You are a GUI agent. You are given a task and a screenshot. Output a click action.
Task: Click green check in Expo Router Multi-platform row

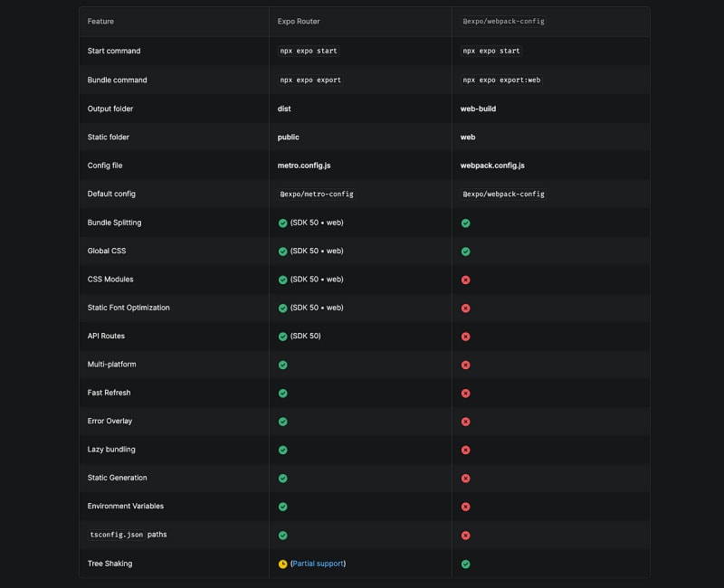coord(283,365)
